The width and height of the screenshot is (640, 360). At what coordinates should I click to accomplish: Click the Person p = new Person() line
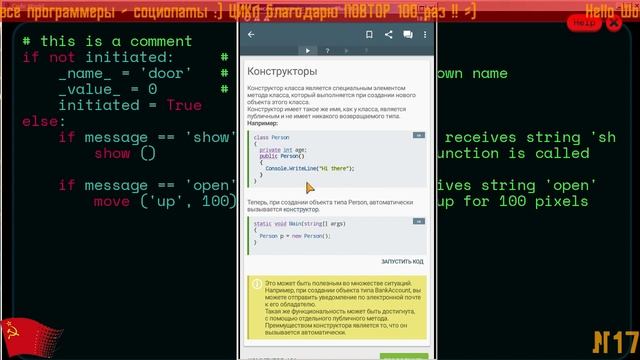(x=295, y=236)
